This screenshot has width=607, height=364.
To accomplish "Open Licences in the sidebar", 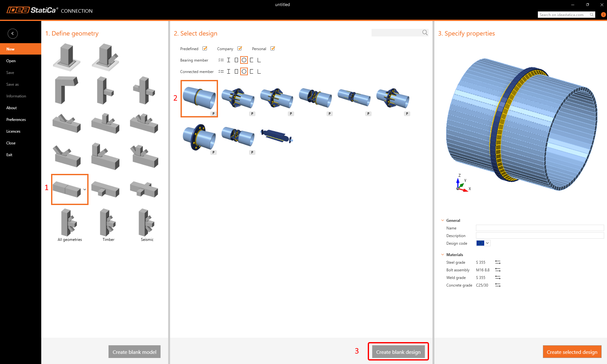I will 21,131.
